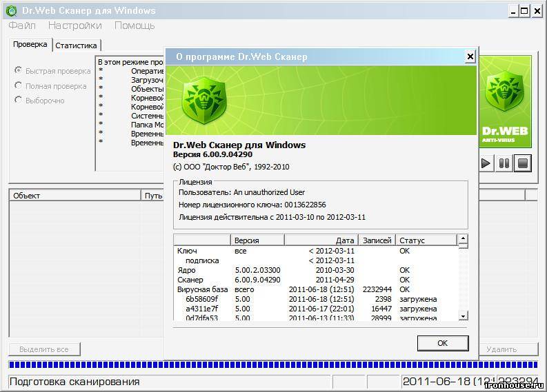The height and width of the screenshot is (392, 547).
Task: Click the Путь column header
Action: coord(153,196)
